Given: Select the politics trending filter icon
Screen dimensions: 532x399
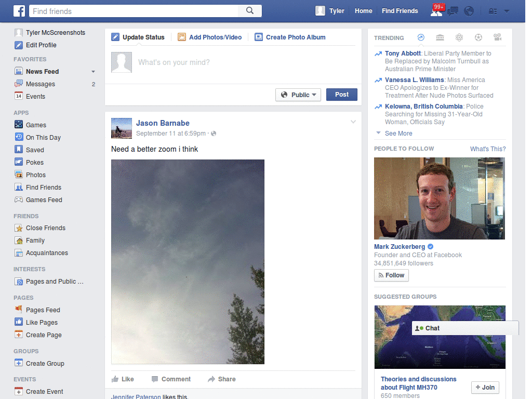Looking at the screenshot, I should 440,37.
